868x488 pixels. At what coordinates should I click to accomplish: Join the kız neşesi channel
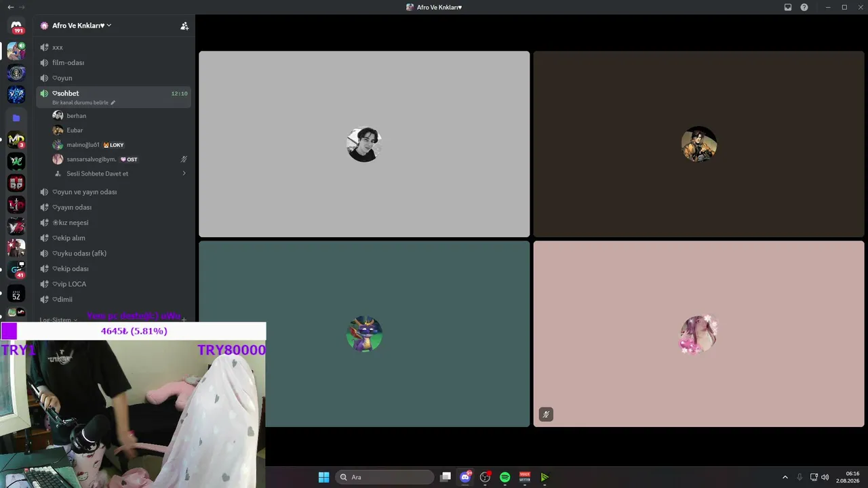coord(113,222)
